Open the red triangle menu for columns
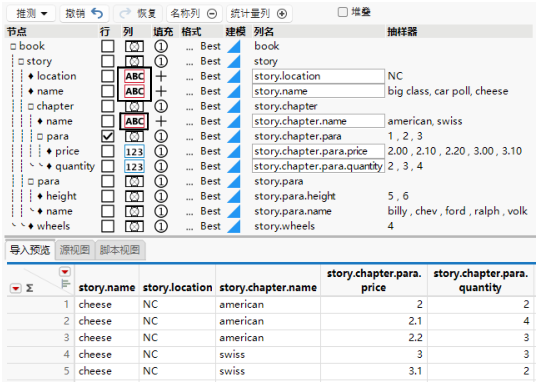 65,272
